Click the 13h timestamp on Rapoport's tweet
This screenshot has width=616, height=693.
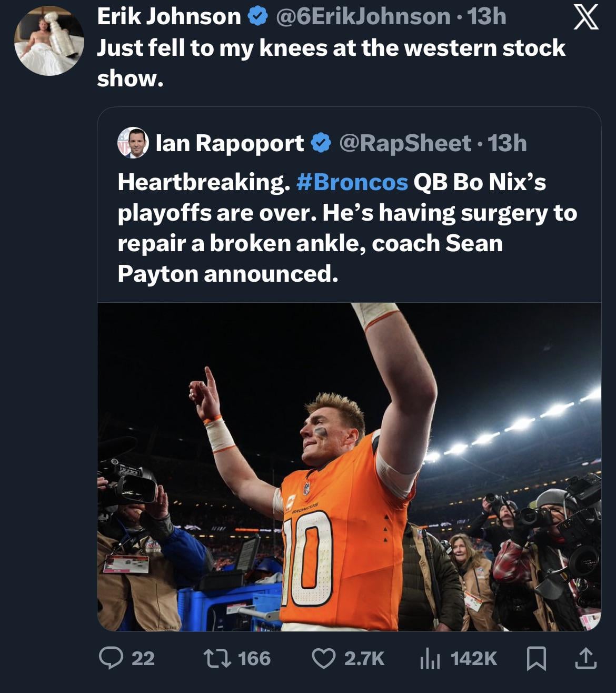(x=507, y=143)
